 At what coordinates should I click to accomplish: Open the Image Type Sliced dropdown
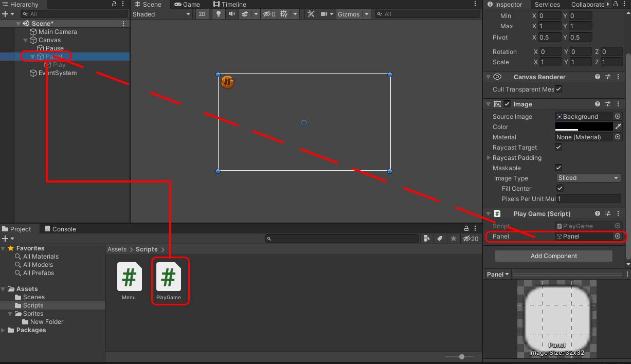click(588, 178)
